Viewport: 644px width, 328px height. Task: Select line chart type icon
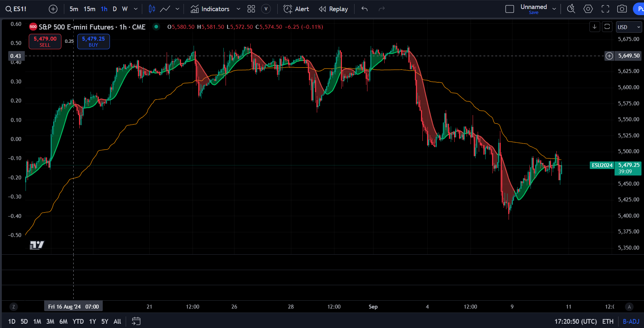pos(165,9)
